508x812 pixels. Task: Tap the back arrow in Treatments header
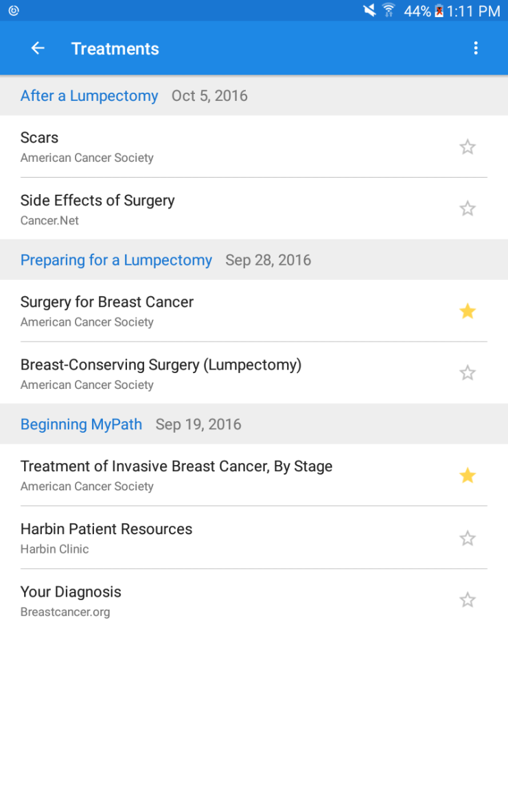38,48
